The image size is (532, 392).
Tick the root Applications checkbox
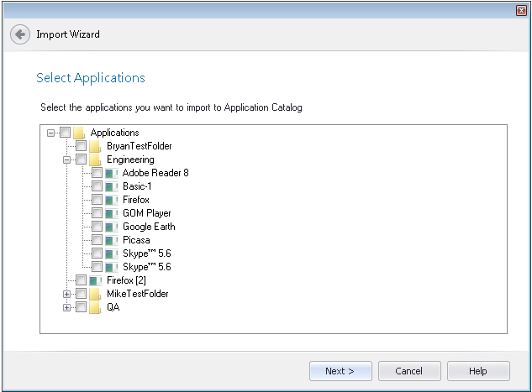tap(65, 133)
